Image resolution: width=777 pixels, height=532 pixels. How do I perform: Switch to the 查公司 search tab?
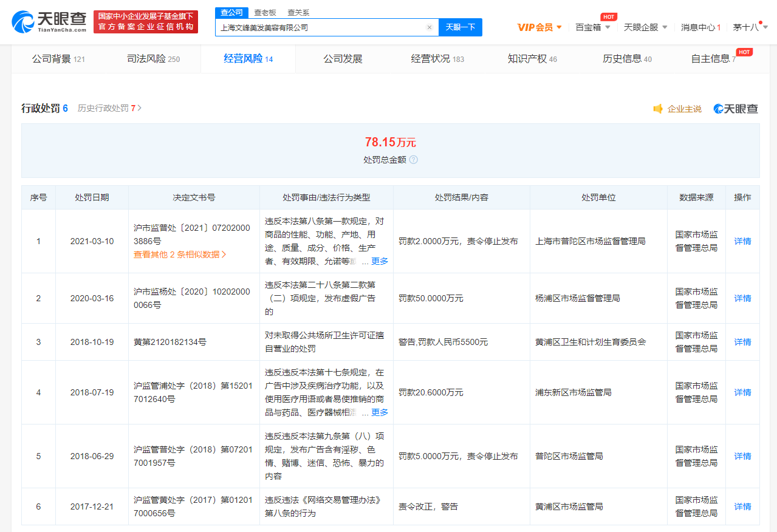tap(231, 12)
